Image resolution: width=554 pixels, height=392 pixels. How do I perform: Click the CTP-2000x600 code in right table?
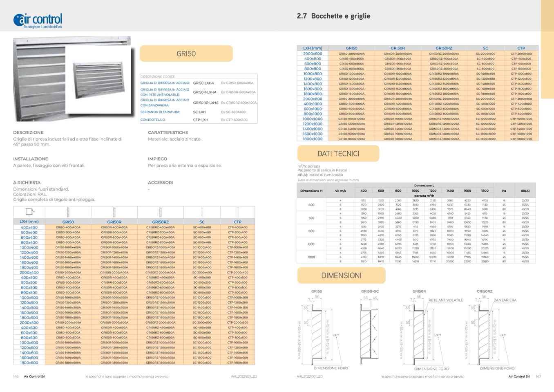pyautogui.click(x=521, y=54)
